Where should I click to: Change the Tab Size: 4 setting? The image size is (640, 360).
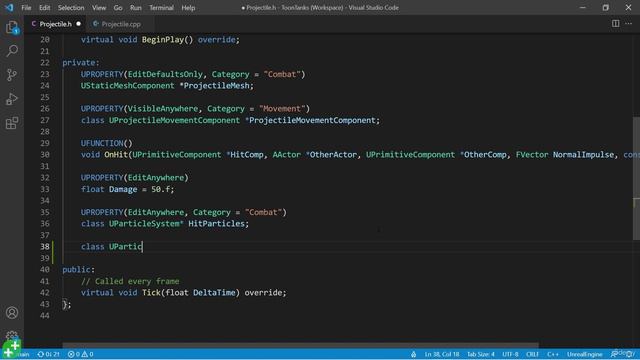(x=481, y=354)
